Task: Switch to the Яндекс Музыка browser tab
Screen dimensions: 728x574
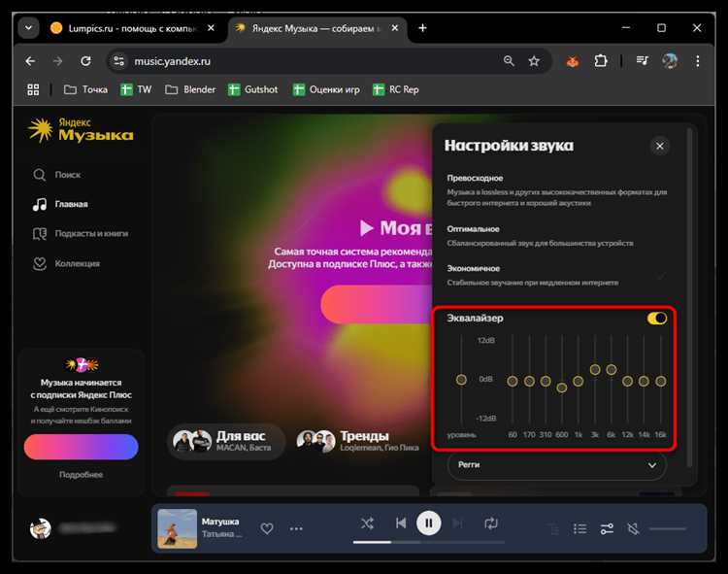Action: point(315,28)
